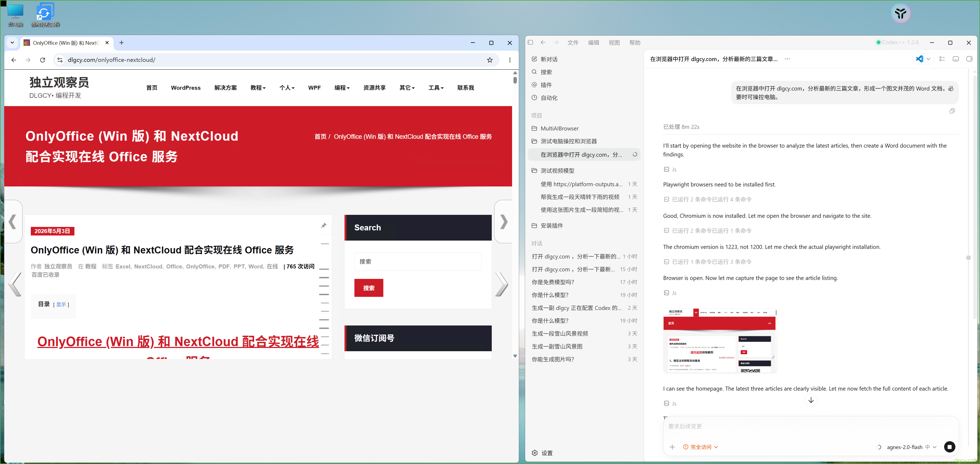This screenshot has height=464, width=980.
Task: Open the MultiAIBrowser project
Action: pos(584,129)
